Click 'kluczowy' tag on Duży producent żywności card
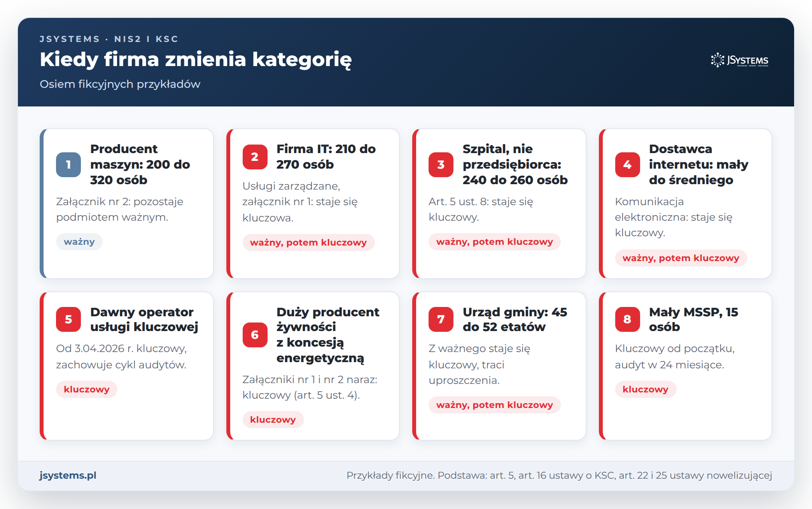The width and height of the screenshot is (812, 509). click(x=273, y=420)
